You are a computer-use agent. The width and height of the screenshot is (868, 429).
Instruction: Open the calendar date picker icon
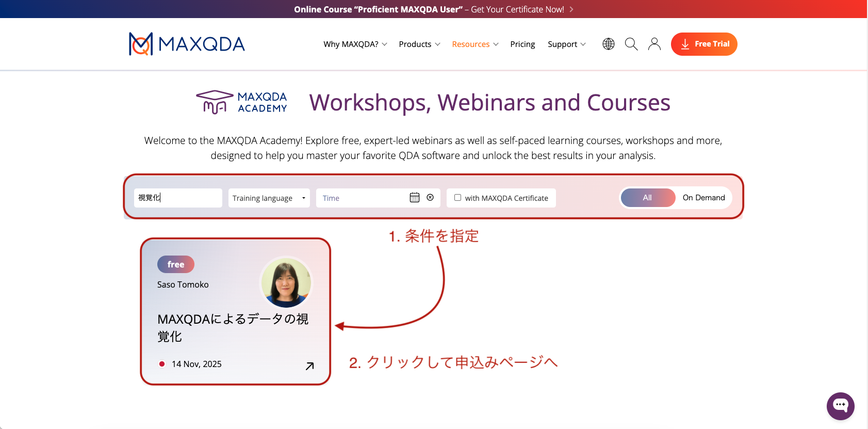[x=415, y=198]
